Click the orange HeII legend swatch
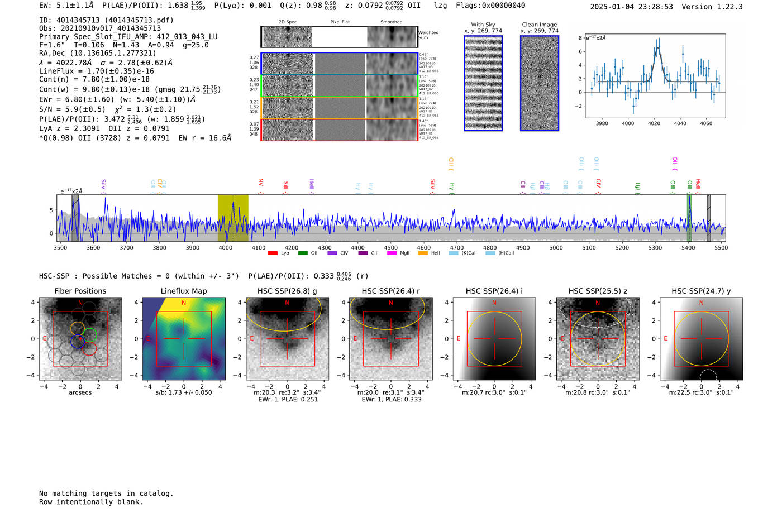 point(423,253)
